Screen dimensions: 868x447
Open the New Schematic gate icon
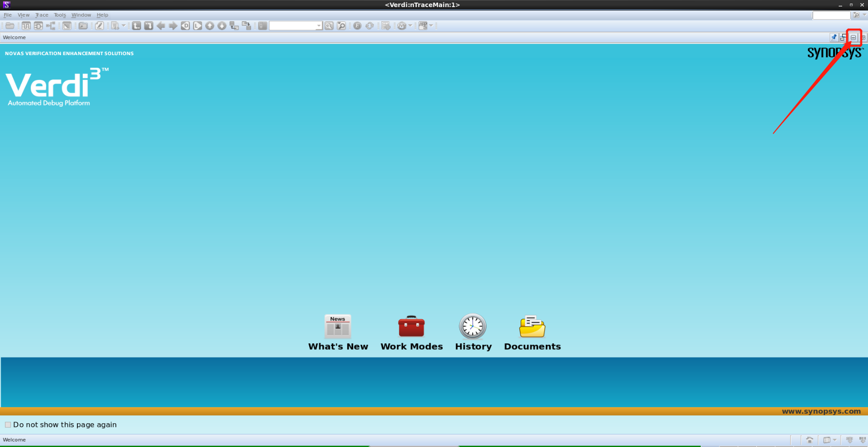(x=38, y=26)
